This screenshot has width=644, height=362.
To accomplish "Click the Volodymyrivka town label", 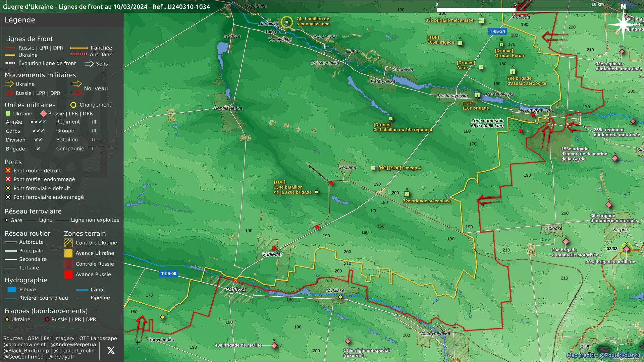I will pyautogui.click(x=435, y=333).
